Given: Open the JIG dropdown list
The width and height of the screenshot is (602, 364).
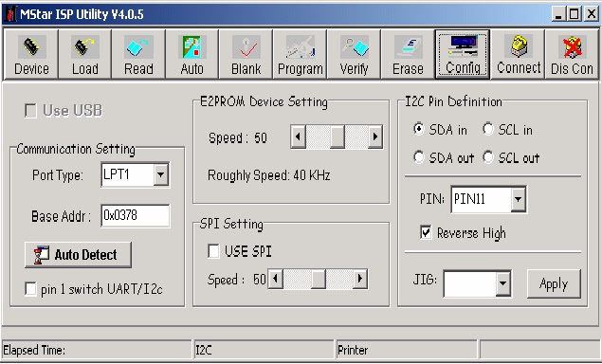Looking at the screenshot, I should click(x=503, y=283).
